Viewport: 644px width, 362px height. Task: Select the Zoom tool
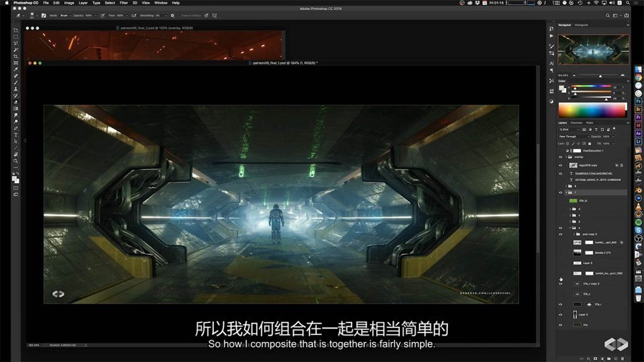point(16,161)
